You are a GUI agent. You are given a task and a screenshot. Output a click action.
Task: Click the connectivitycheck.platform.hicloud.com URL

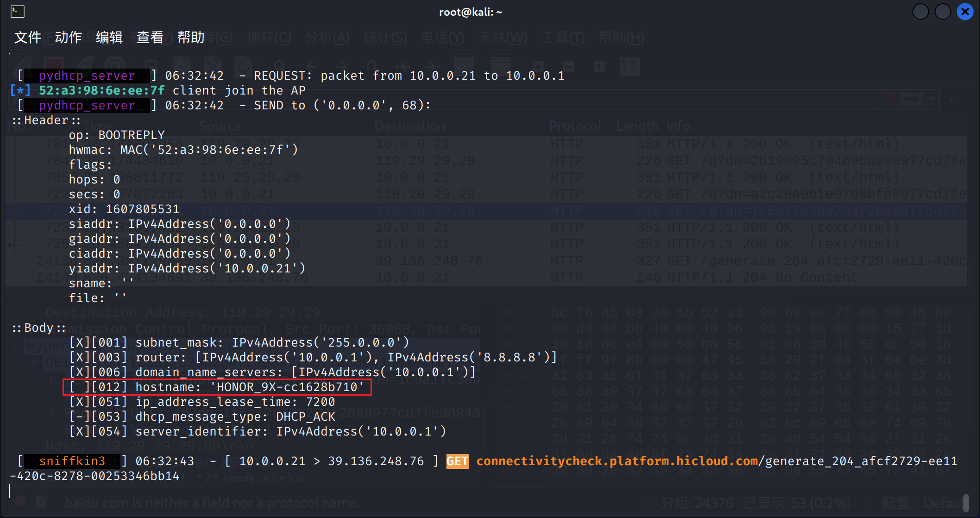click(x=617, y=461)
